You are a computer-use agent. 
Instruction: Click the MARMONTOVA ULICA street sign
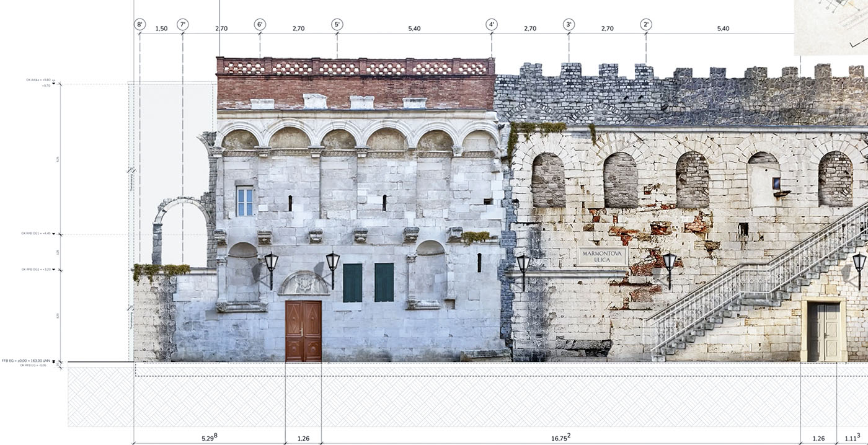pyautogui.click(x=602, y=257)
